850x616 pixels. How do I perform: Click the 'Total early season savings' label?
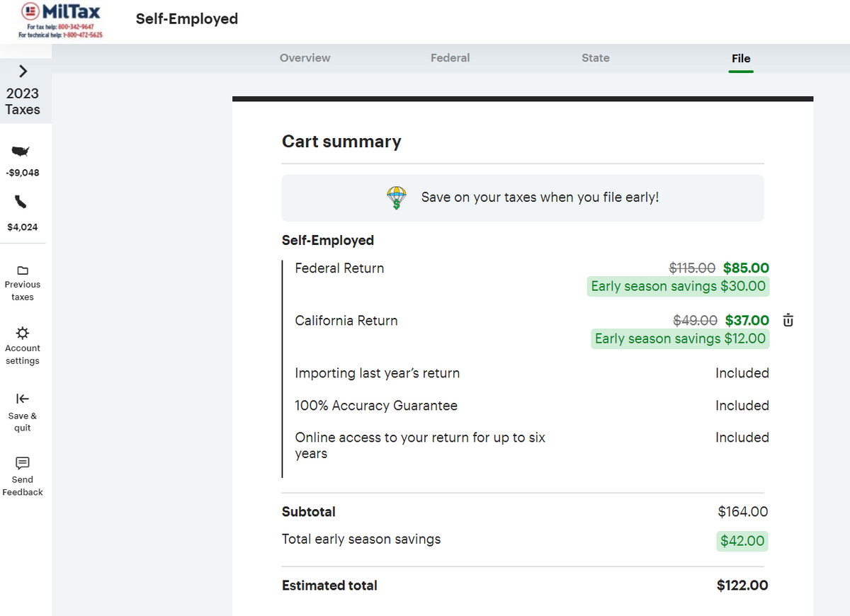coord(361,540)
